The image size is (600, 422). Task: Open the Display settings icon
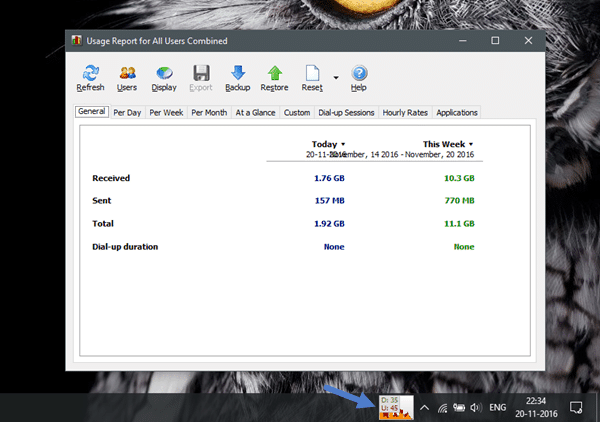click(x=164, y=73)
